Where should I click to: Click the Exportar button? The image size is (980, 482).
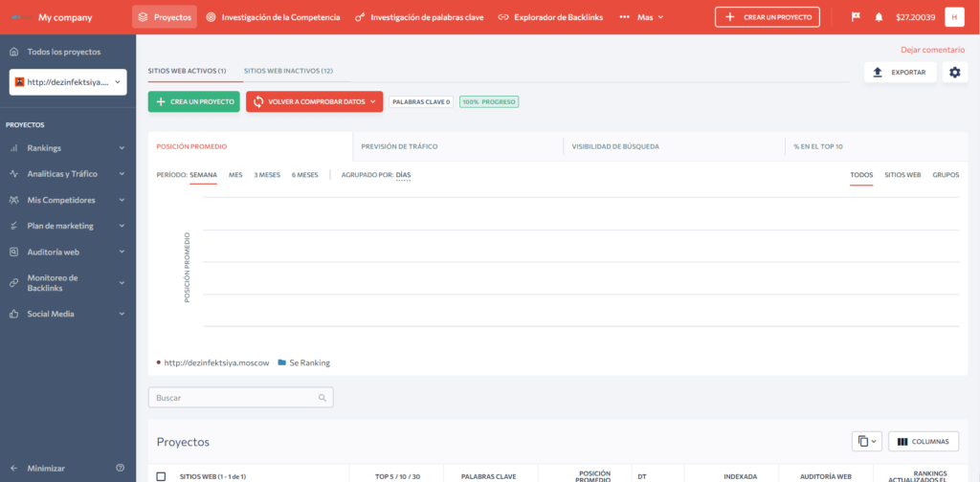900,73
